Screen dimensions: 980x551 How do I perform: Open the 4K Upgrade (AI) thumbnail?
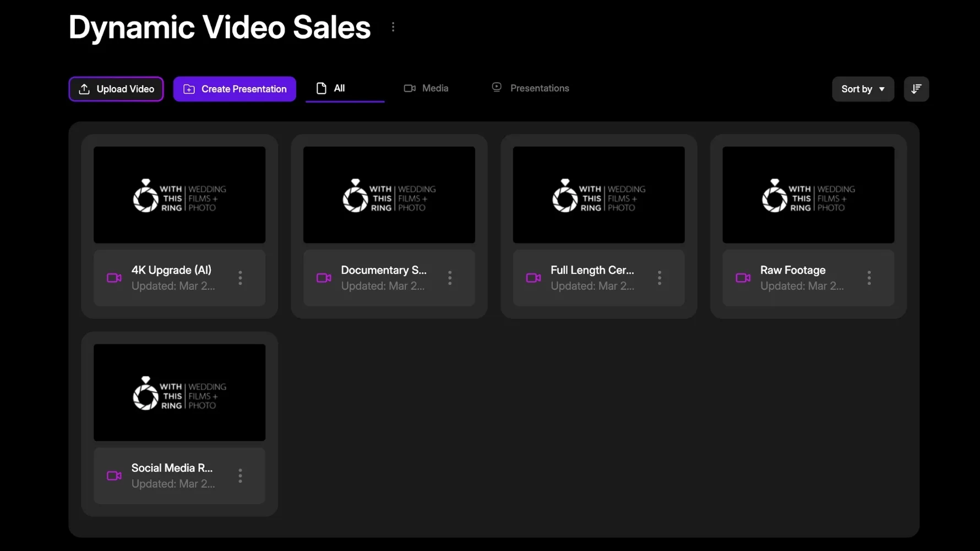179,195
